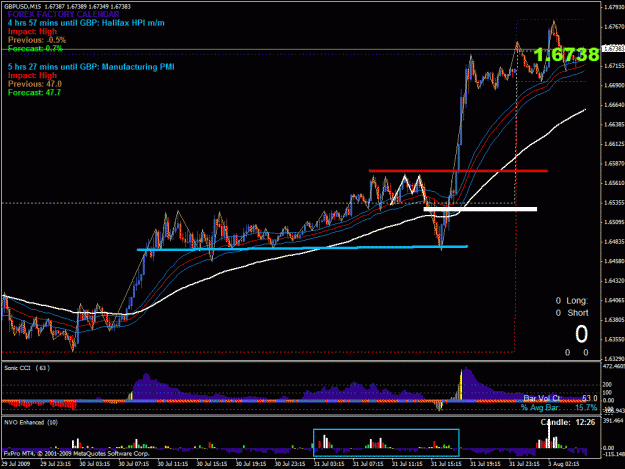
Task: Click the '% Avg Bar: 15.7%' readout
Action: [559, 408]
